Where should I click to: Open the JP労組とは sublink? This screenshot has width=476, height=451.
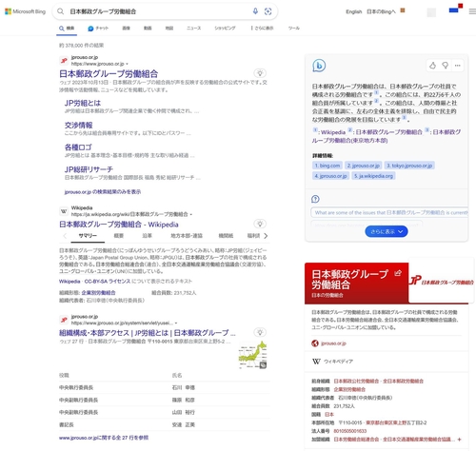(83, 103)
